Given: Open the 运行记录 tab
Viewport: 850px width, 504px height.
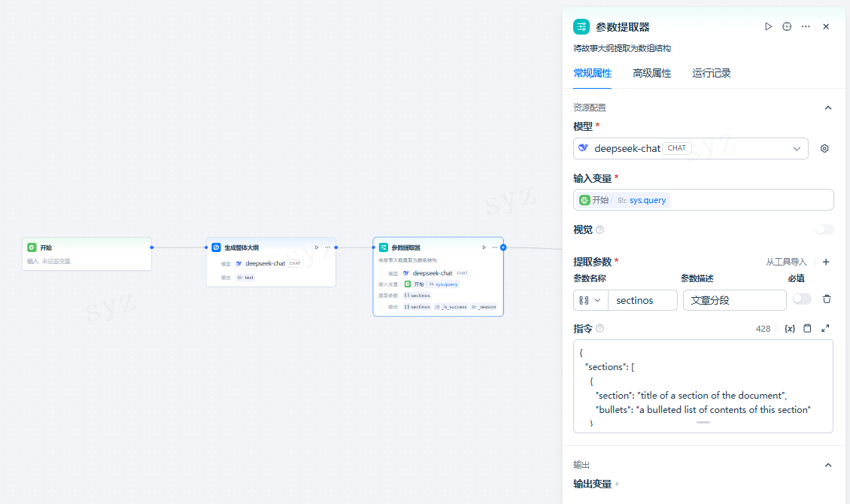Looking at the screenshot, I should click(x=711, y=73).
